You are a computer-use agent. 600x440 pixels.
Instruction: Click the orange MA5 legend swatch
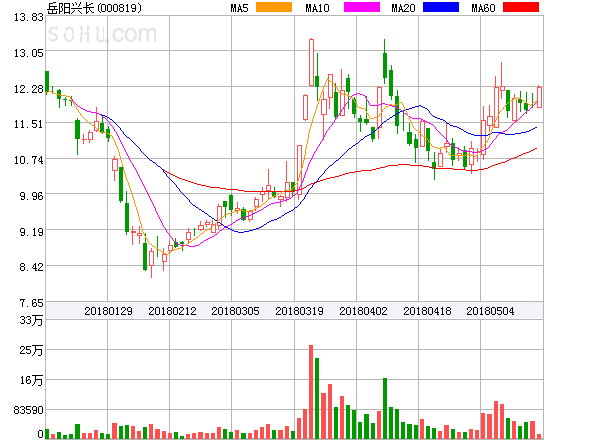274,7
